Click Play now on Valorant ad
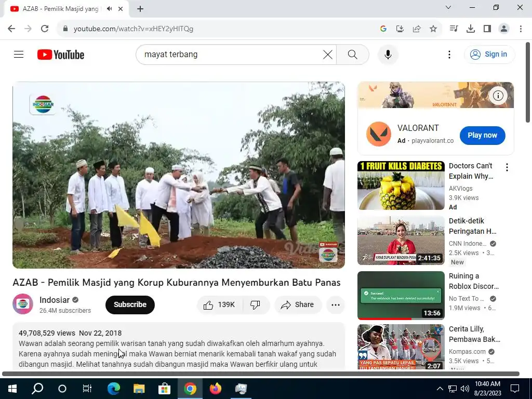 coord(482,136)
